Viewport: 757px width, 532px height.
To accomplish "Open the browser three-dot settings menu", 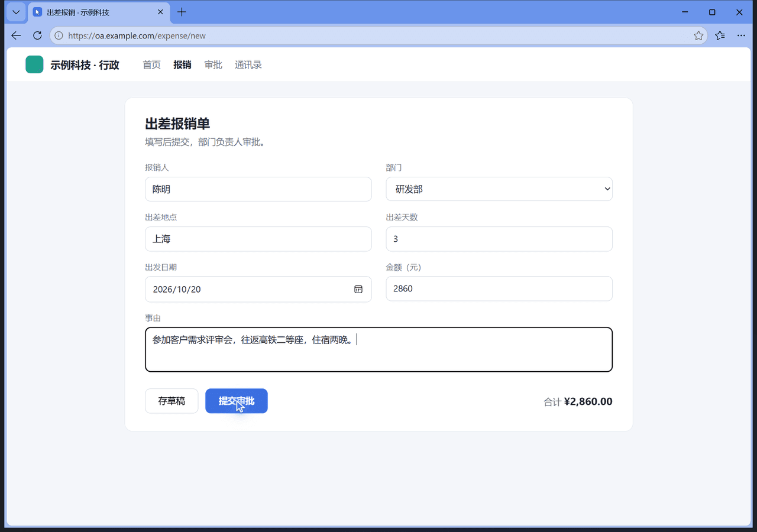I will [741, 35].
